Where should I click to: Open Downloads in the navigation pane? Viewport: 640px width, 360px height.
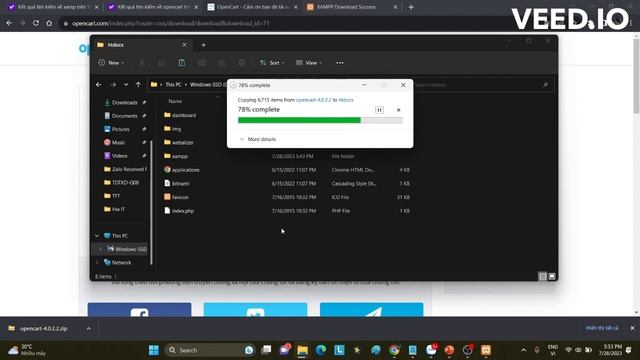(124, 102)
